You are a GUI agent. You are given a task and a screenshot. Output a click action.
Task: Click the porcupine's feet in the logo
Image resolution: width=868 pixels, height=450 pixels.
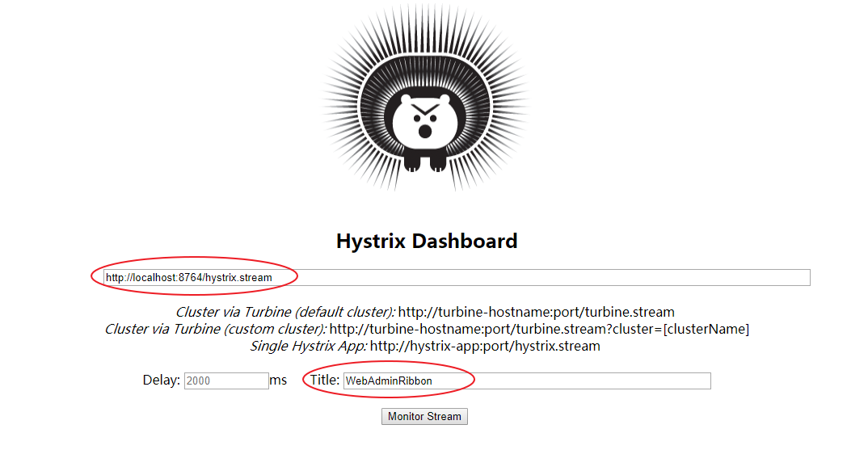pyautogui.click(x=425, y=162)
